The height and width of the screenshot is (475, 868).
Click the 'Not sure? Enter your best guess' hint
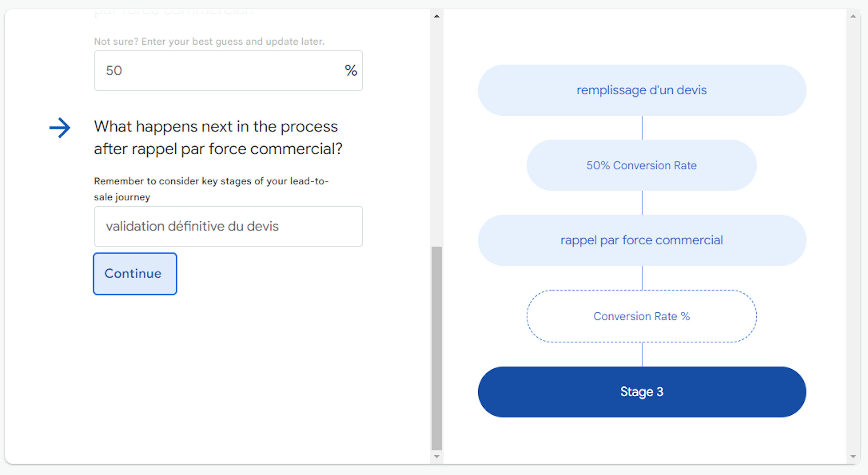pyautogui.click(x=209, y=41)
